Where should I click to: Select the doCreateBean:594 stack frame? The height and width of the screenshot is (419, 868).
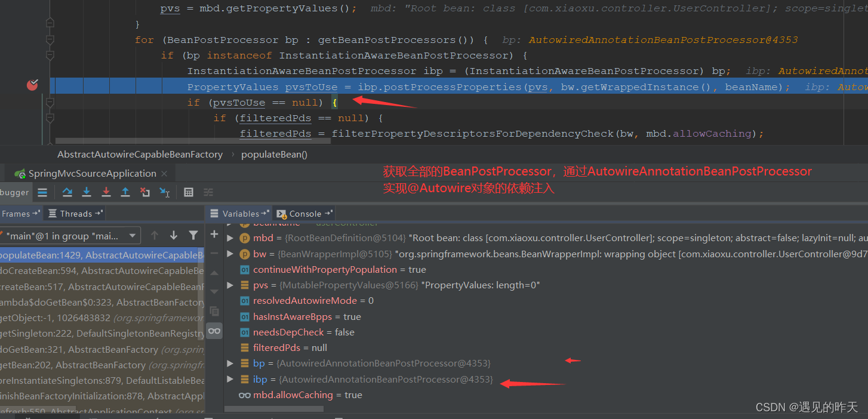click(x=102, y=271)
